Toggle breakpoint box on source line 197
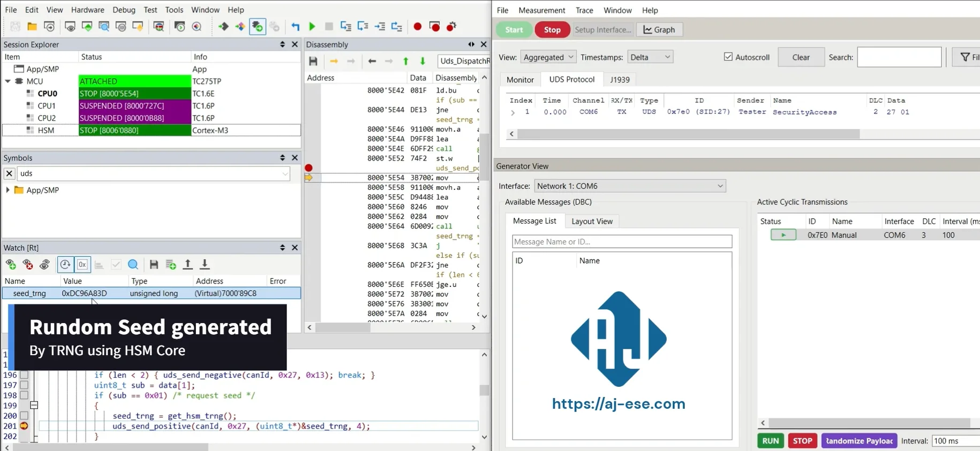980x451 pixels. coord(24,385)
